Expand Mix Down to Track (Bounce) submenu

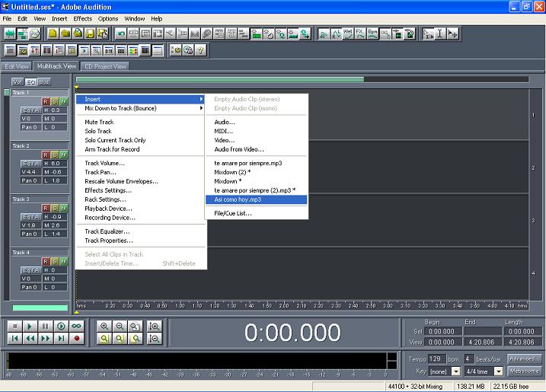point(141,108)
